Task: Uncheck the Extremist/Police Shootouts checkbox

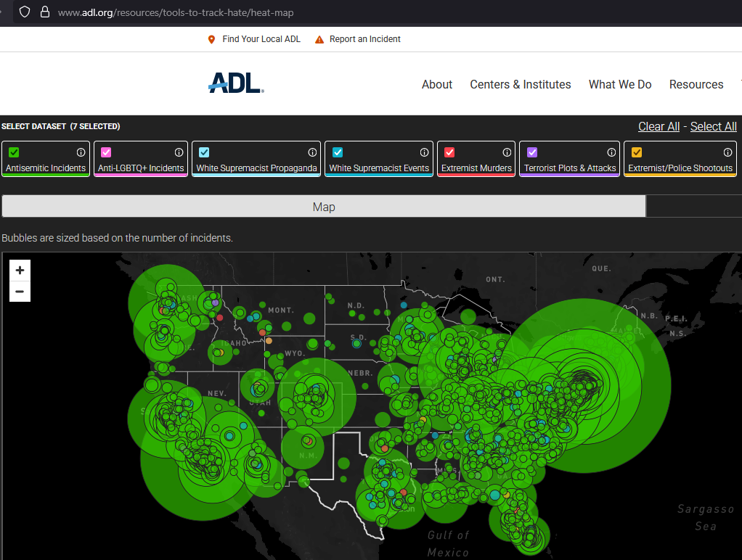Action: point(637,152)
